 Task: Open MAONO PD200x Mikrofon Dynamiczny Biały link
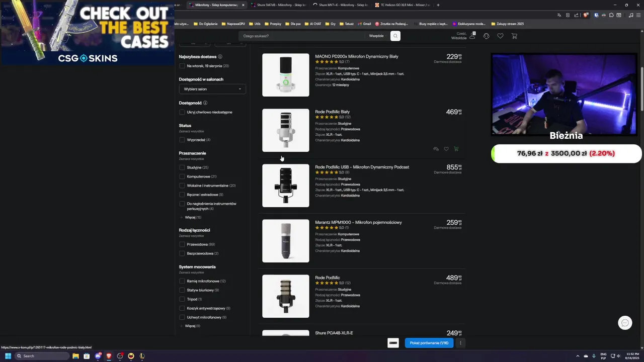coord(356,56)
